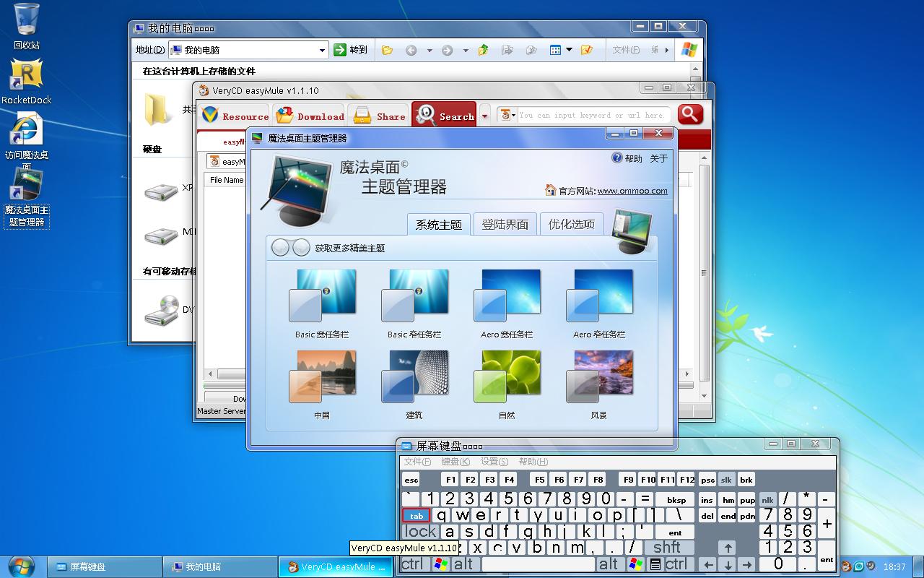Open the 设置(S) menu of the on-screen keyboard
Screen dimensions: 924x578
pyautogui.click(x=494, y=462)
